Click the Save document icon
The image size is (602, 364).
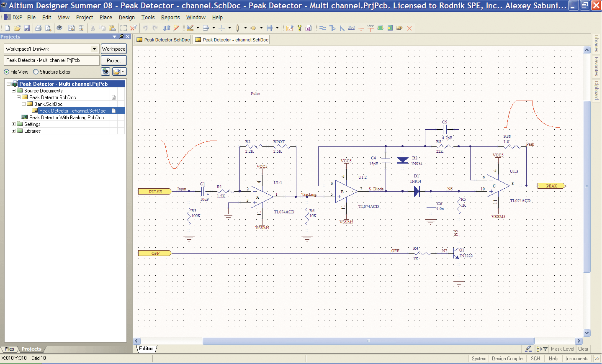27,28
